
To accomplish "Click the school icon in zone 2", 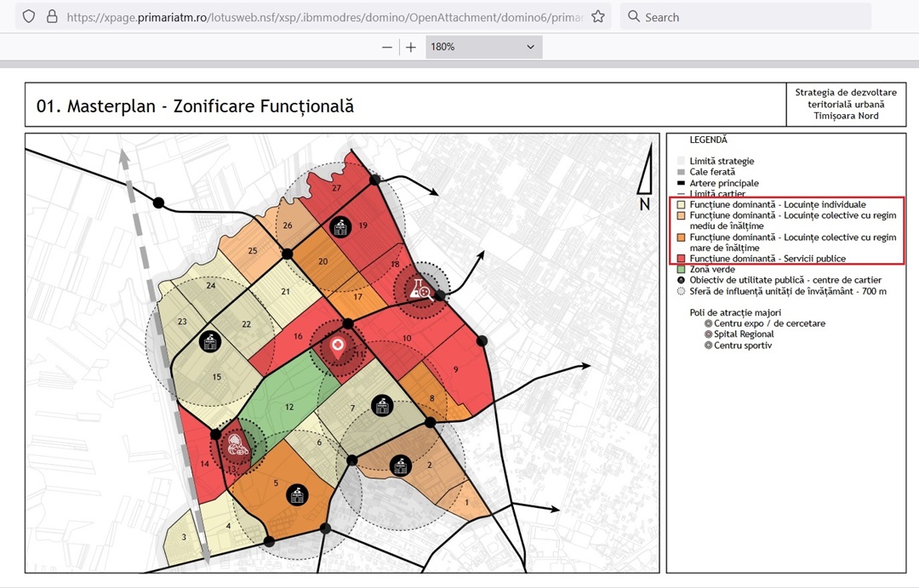I will pos(400,465).
